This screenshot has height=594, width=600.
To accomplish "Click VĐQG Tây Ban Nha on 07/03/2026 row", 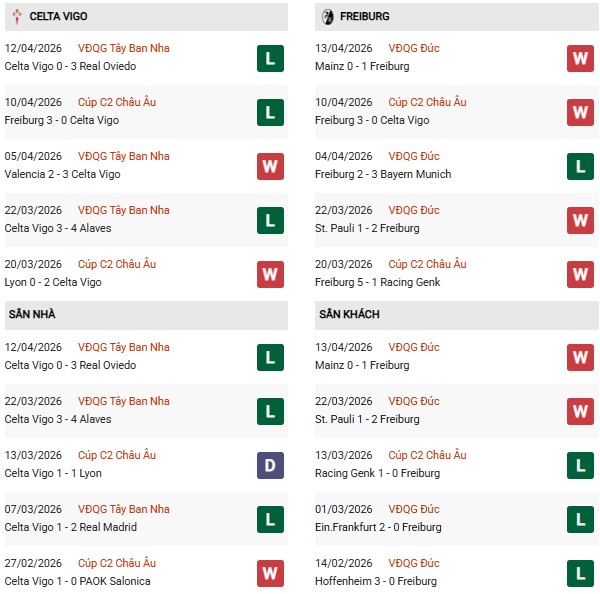I will tap(126, 509).
